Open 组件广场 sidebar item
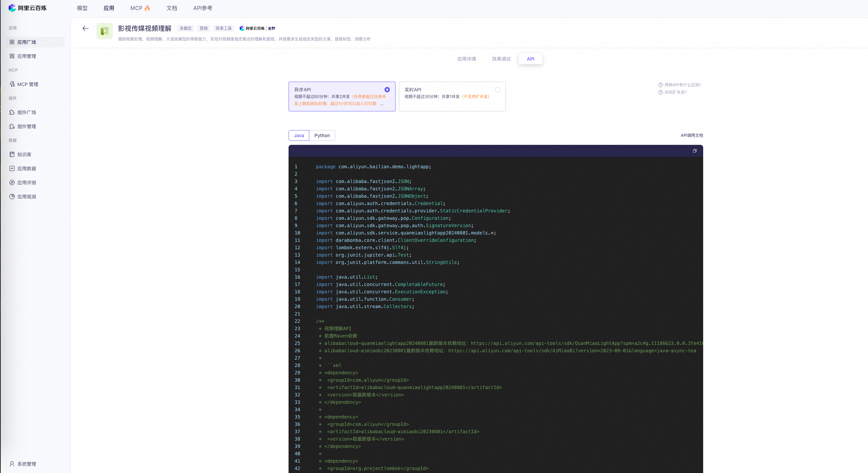Viewport: 868px width, 473px height. 27,112
